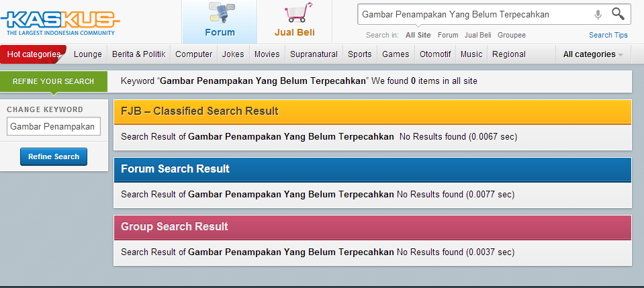The width and height of the screenshot is (644, 288).
Task: Open Jual Beli shopping cart icon
Action: [297, 12]
